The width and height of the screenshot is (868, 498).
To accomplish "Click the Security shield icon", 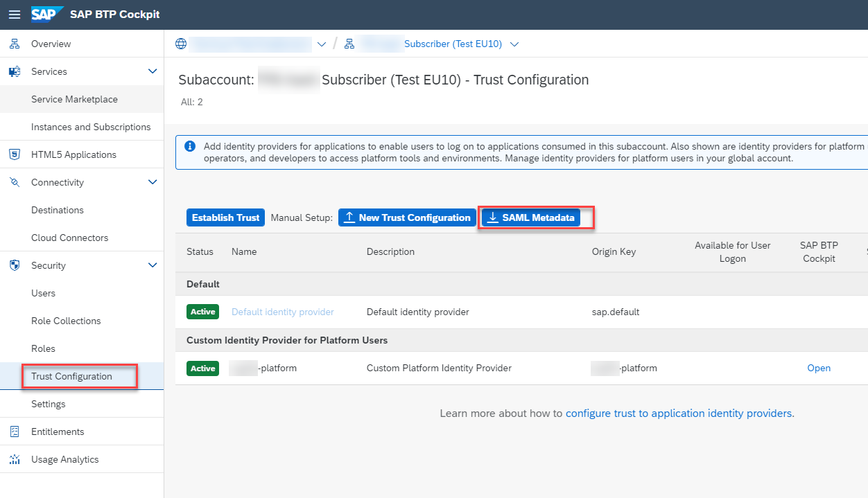I will pos(15,265).
